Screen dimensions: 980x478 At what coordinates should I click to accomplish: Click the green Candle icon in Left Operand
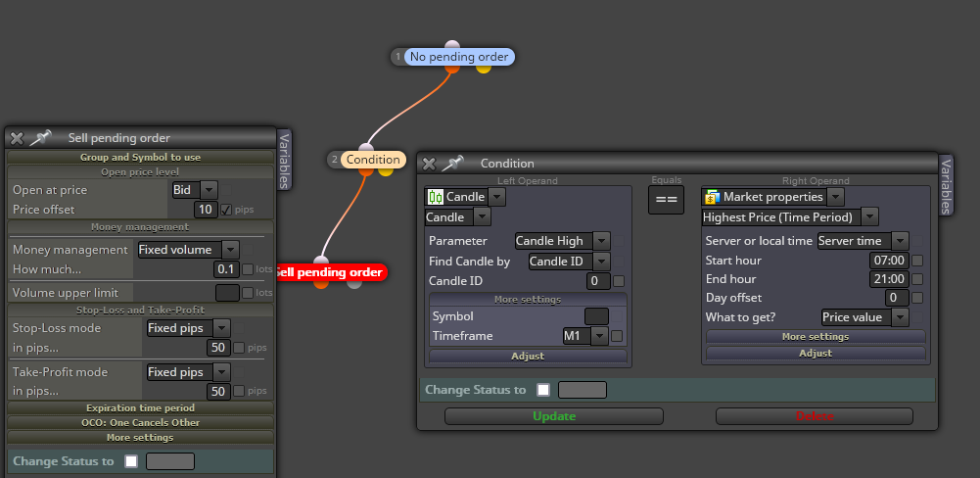435,197
